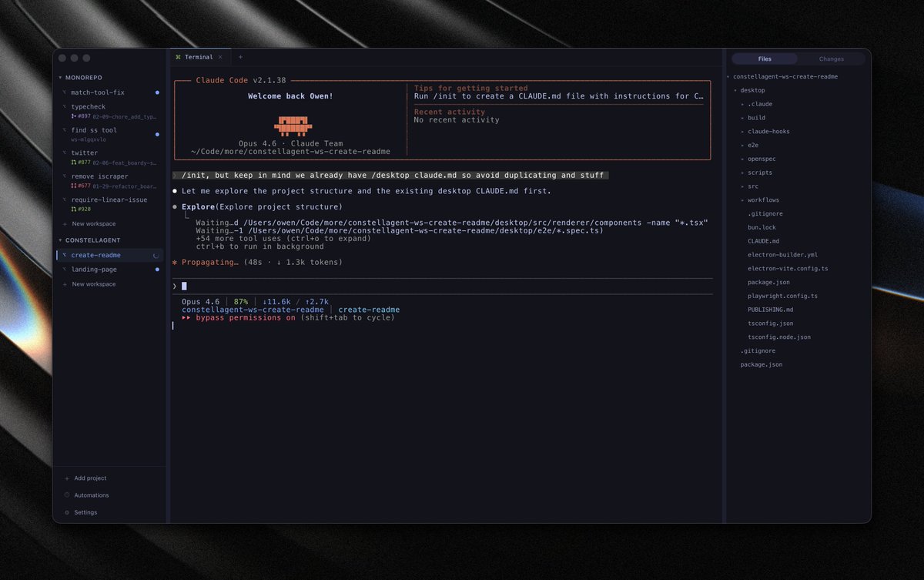
Task: Open a new tab with plus icon
Action: point(240,57)
